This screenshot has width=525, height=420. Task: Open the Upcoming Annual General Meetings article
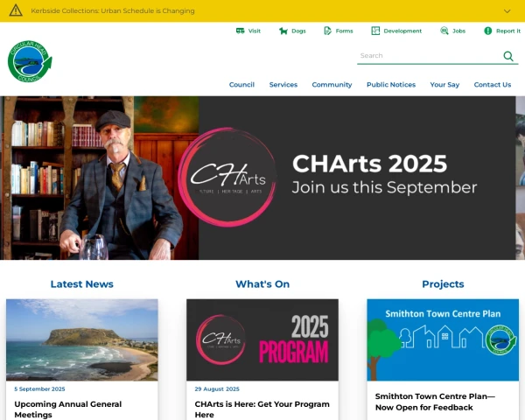pyautogui.click(x=68, y=409)
